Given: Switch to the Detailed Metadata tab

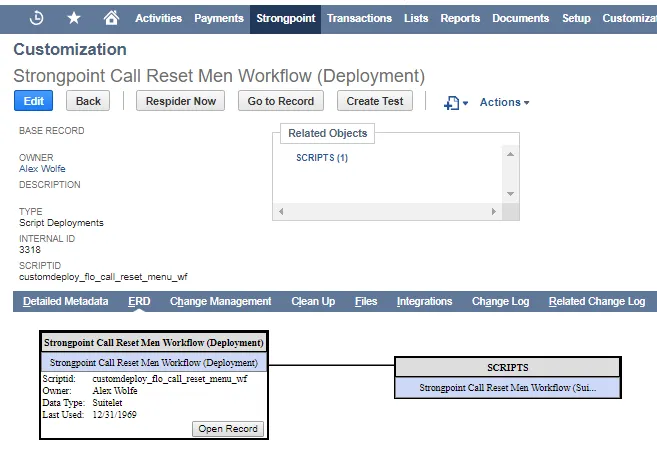Looking at the screenshot, I should [x=65, y=302].
